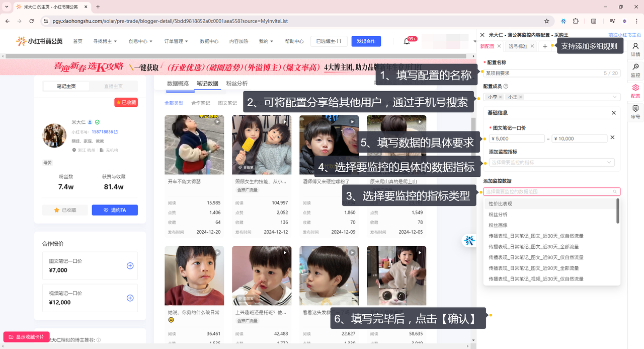The width and height of the screenshot is (644, 349).
Task: Switch to 直播主页 toggle
Action: tap(113, 86)
